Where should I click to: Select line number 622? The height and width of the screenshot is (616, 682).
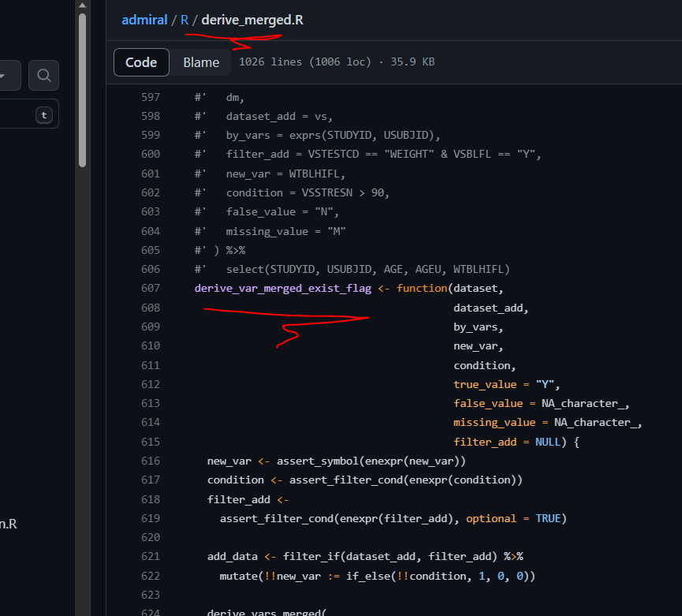point(150,576)
